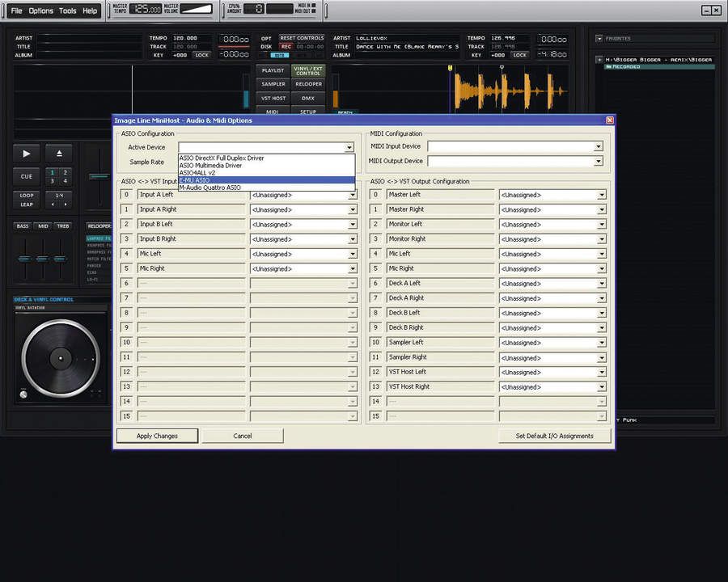Click the Deck A eject icon
This screenshot has height=582, width=728.
click(59, 153)
